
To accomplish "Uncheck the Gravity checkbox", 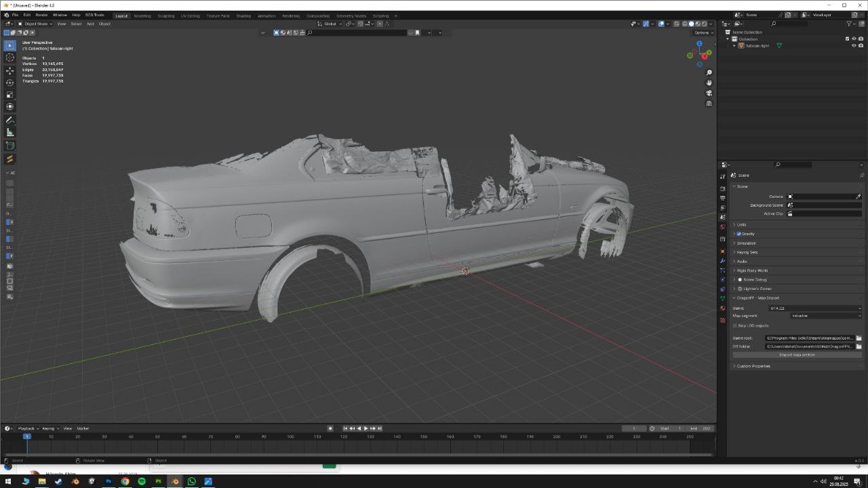I will pos(738,234).
